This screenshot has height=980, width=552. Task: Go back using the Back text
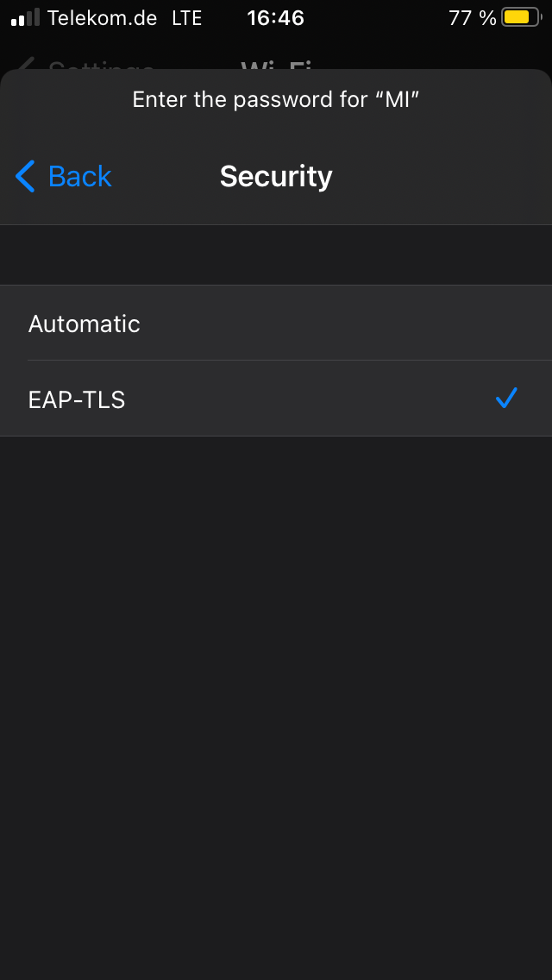[79, 176]
